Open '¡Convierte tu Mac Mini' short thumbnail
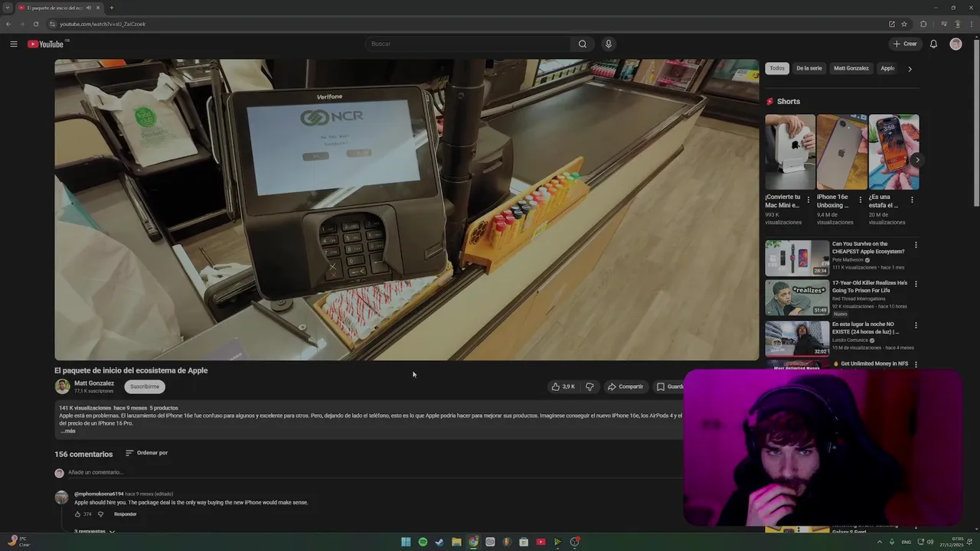Image resolution: width=980 pixels, height=551 pixels. point(790,152)
